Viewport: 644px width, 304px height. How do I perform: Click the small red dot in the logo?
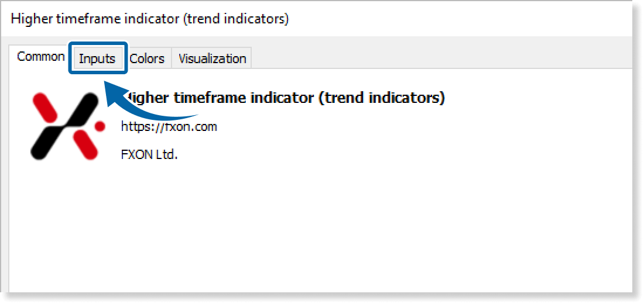(x=100, y=126)
